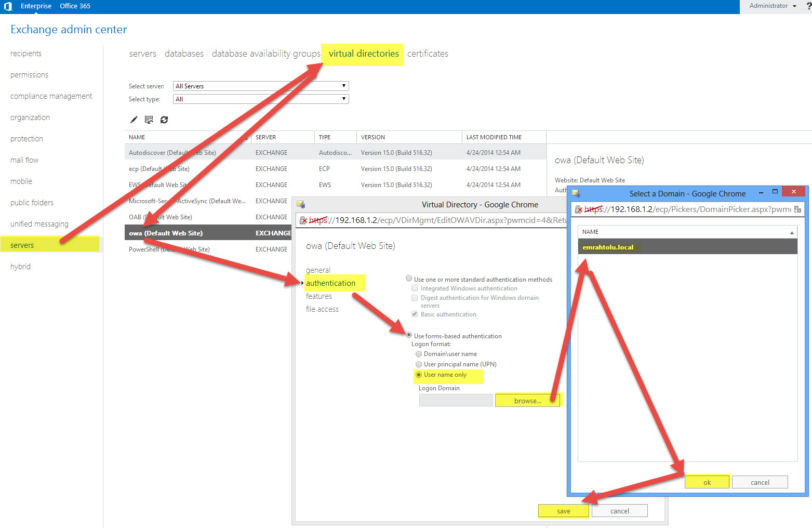Viewport: 812px width, 528px height.
Task: Sort by NAME column in domain picker
Action: (x=687, y=232)
